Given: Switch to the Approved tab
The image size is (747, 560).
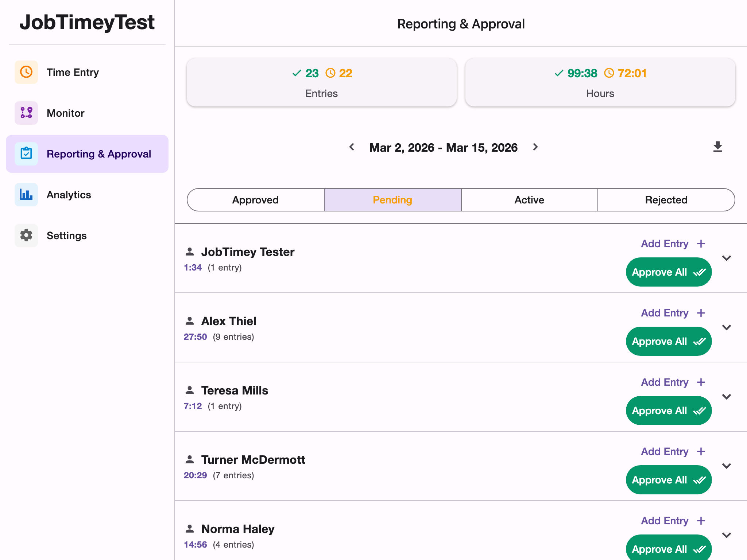Looking at the screenshot, I should (x=255, y=200).
